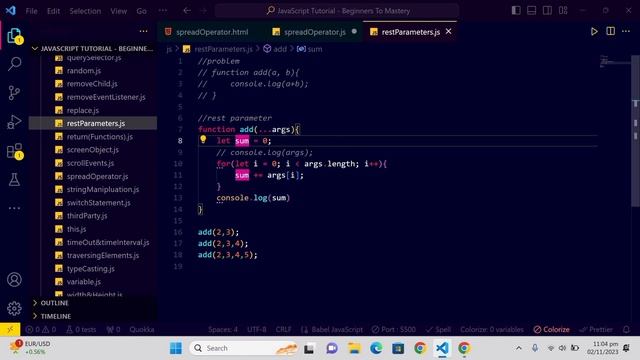Toggle Spell checker in status bar
This screenshot has width=640, height=360.
(x=438, y=329)
